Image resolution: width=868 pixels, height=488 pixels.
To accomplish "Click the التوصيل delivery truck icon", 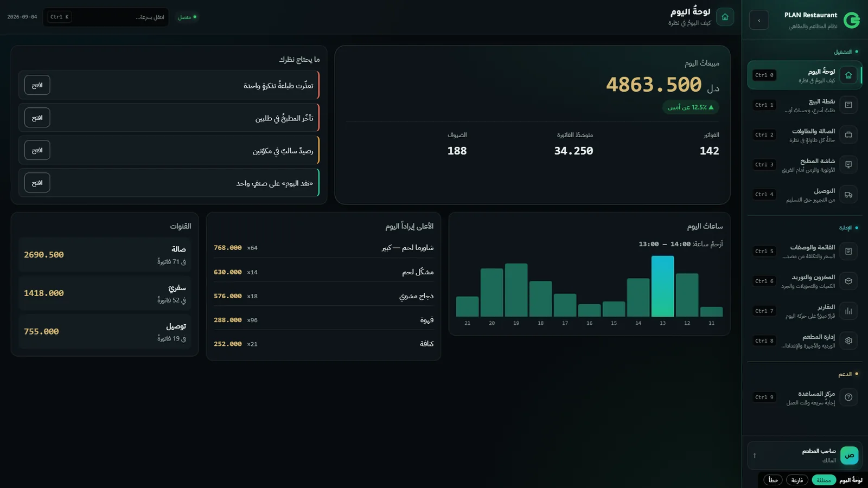I will coord(848,194).
